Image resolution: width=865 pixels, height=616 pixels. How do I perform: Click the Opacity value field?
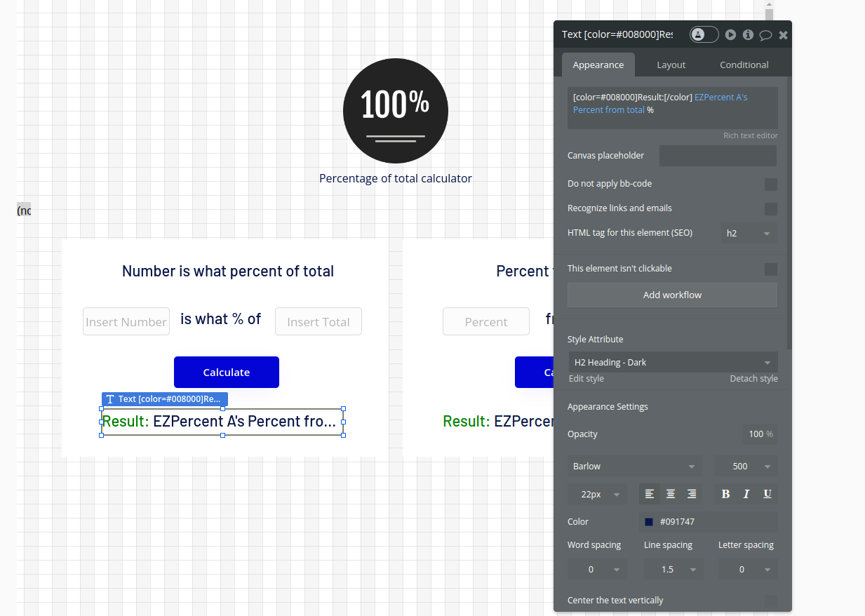760,434
